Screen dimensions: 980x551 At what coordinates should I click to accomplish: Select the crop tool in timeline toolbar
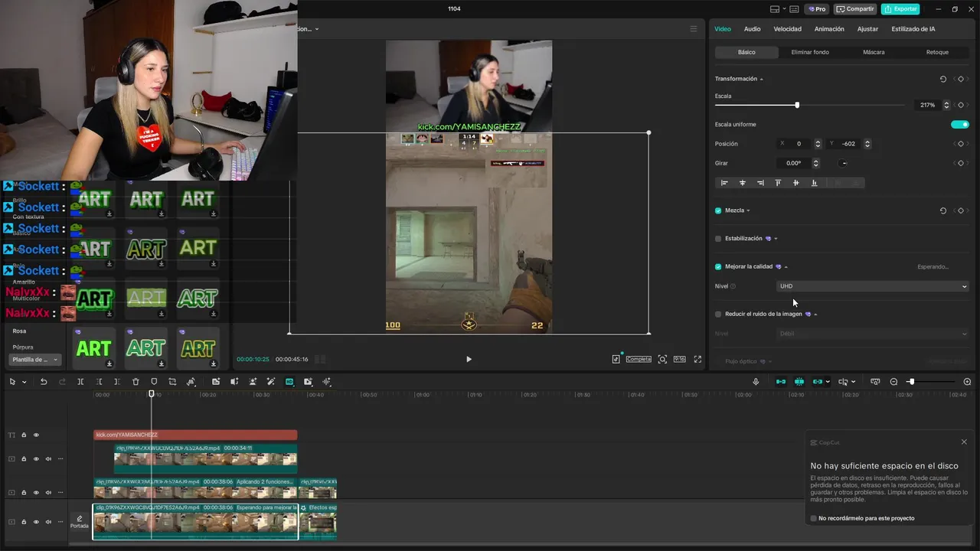click(x=172, y=382)
